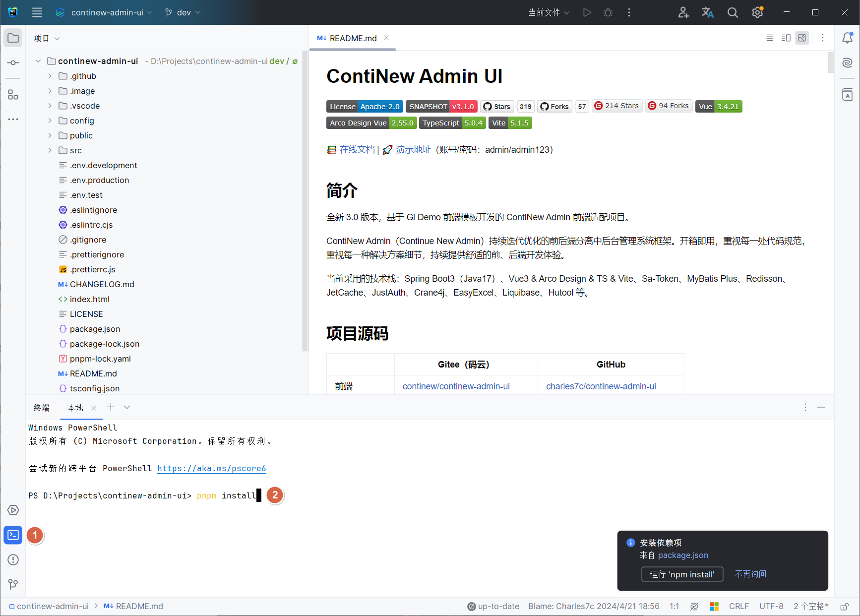
Task: Switch markdown view to editor only
Action: (770, 38)
